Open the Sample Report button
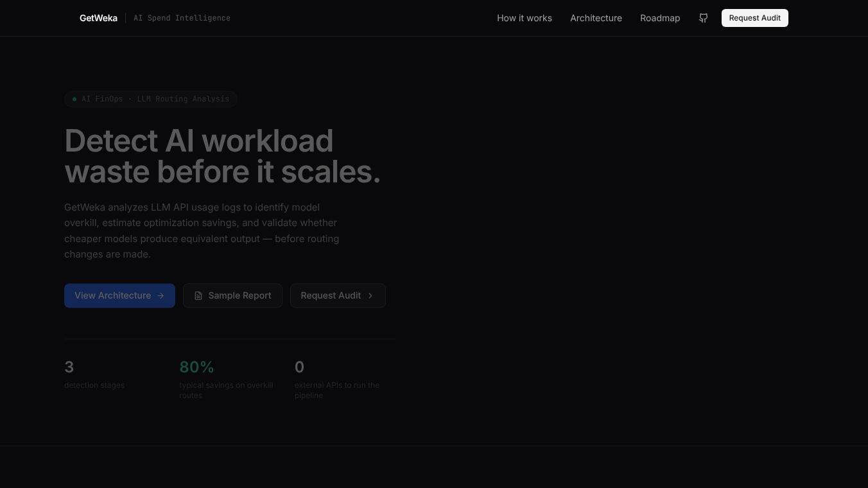The image size is (868, 488). (x=232, y=295)
